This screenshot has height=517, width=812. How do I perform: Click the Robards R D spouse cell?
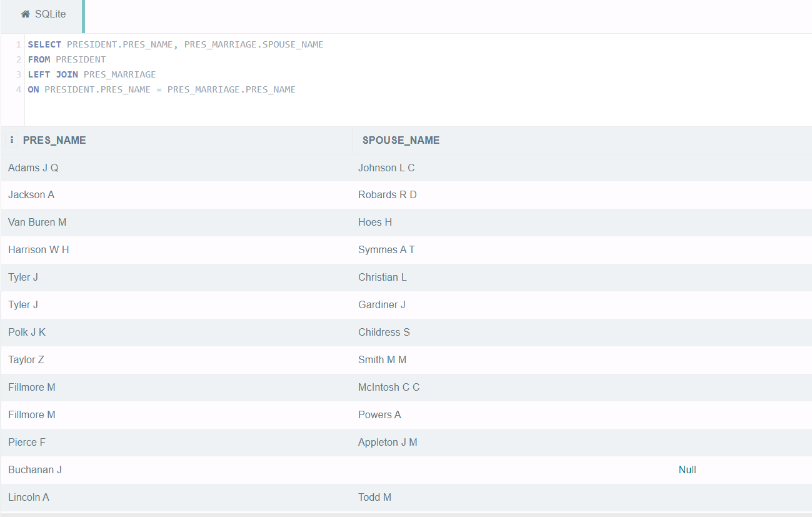tap(582, 195)
